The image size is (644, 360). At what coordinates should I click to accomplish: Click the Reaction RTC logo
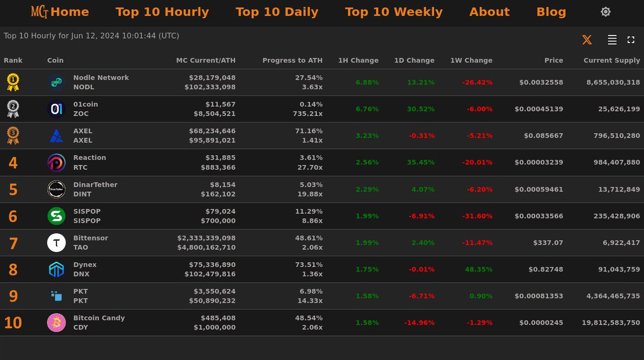(56, 162)
